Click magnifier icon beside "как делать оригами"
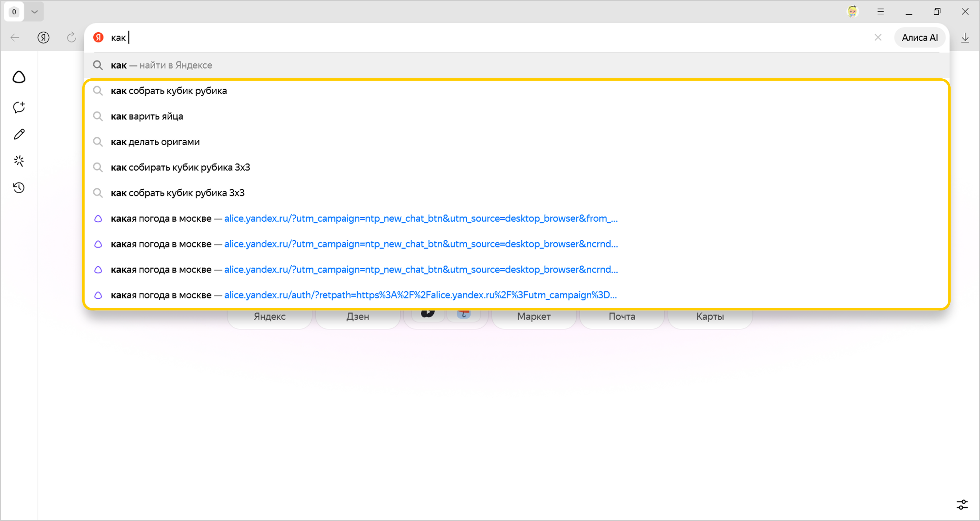 pyautogui.click(x=98, y=142)
